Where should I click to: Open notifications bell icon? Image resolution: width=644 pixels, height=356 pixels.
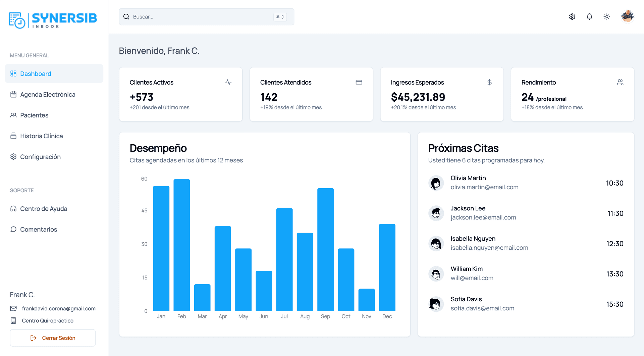589,17
